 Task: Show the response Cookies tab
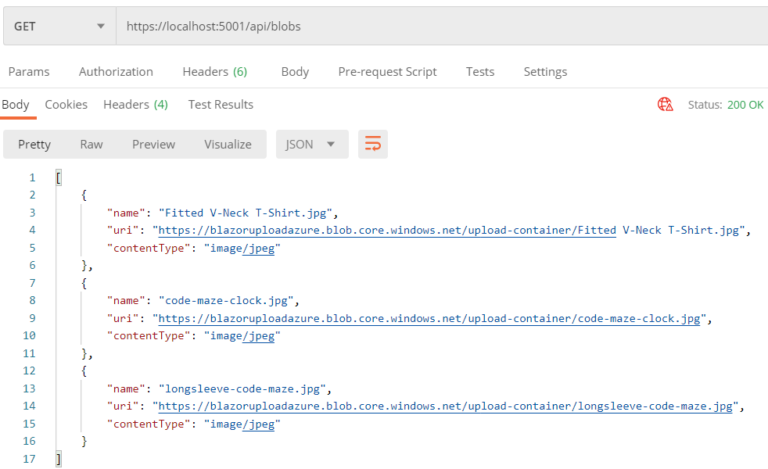pyautogui.click(x=66, y=104)
